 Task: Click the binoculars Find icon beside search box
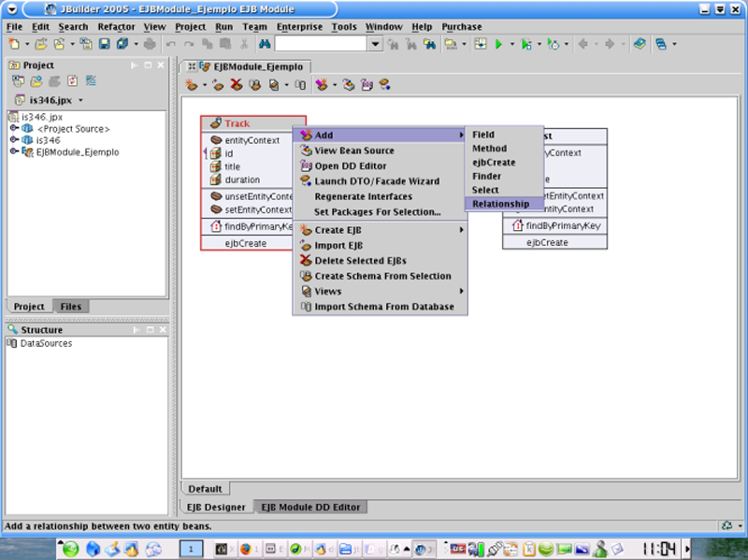pyautogui.click(x=263, y=44)
